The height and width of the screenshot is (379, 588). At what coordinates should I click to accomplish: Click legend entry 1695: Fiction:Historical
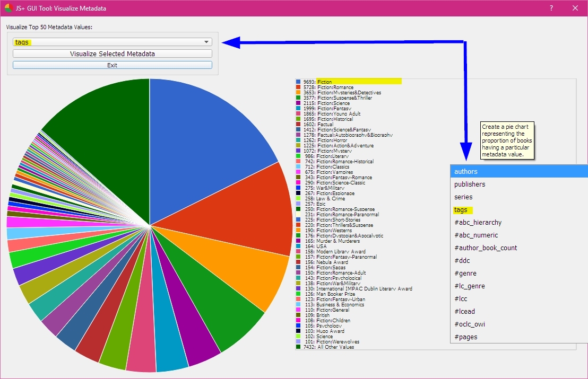328,119
